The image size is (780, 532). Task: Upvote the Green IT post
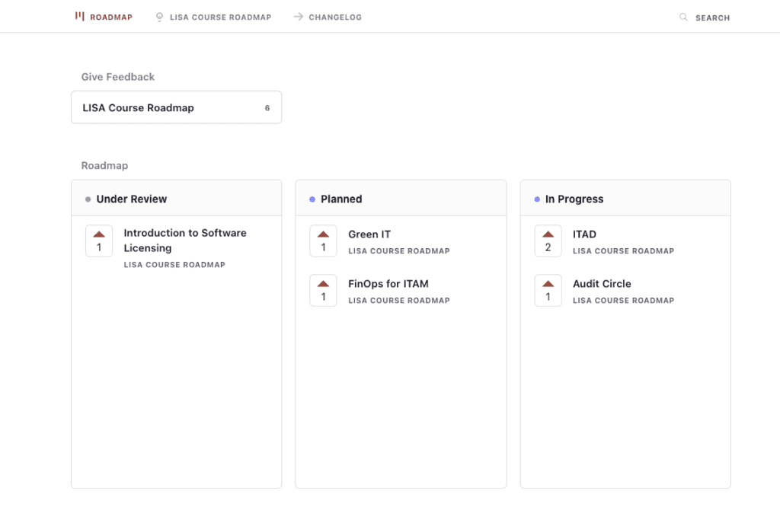pos(323,241)
